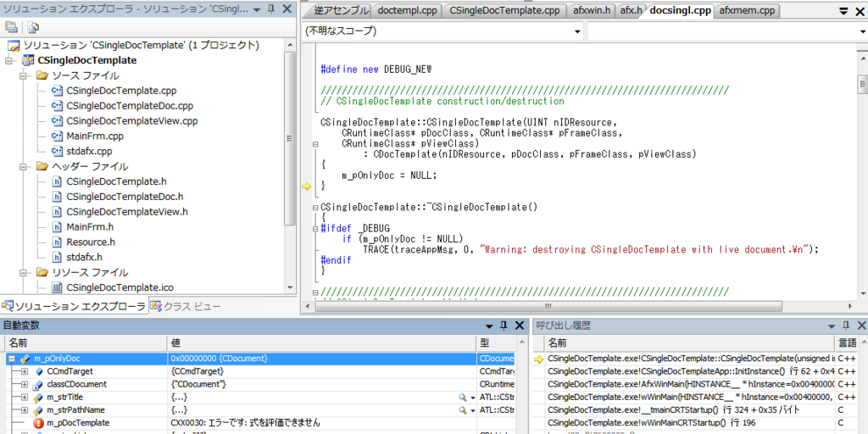
Task: Open visualizer dropdown arrow for m_strTitle
Action: pos(473,398)
